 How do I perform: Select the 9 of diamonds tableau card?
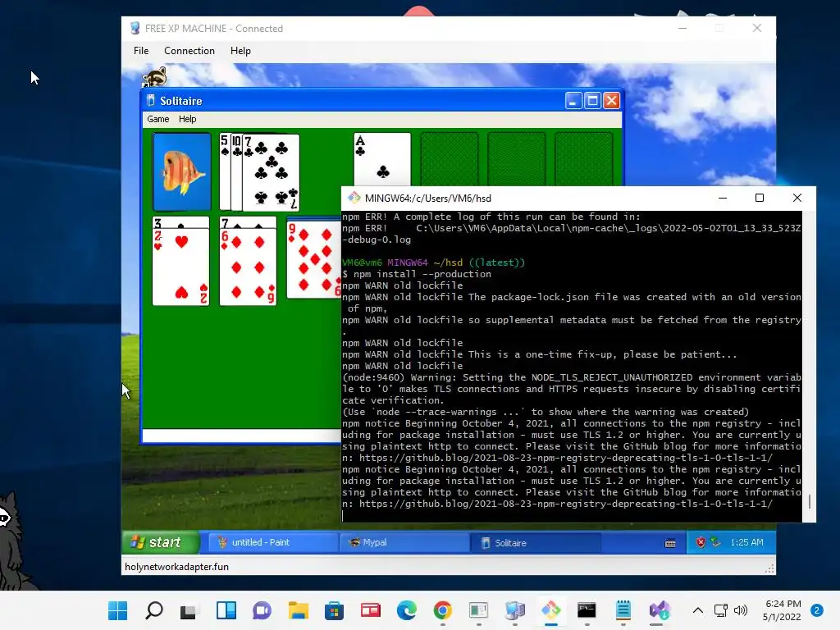click(x=314, y=259)
